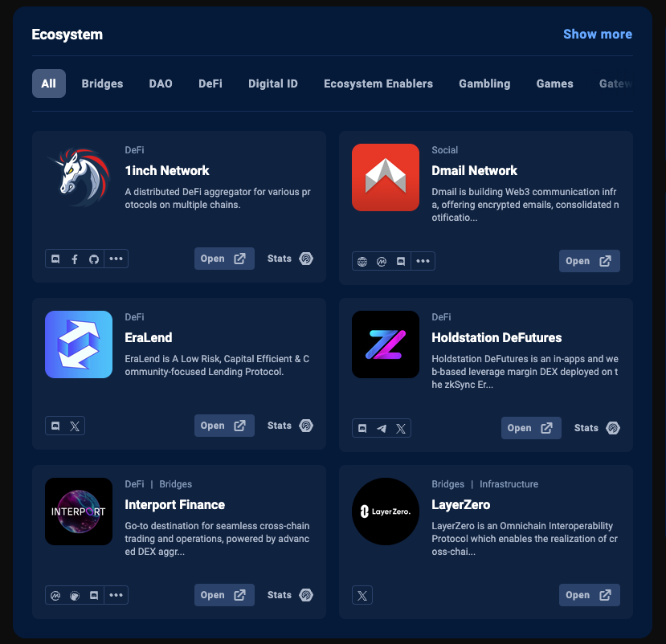Choose the Digital ID filter tab
Viewport: 666px width, 644px height.
point(273,84)
